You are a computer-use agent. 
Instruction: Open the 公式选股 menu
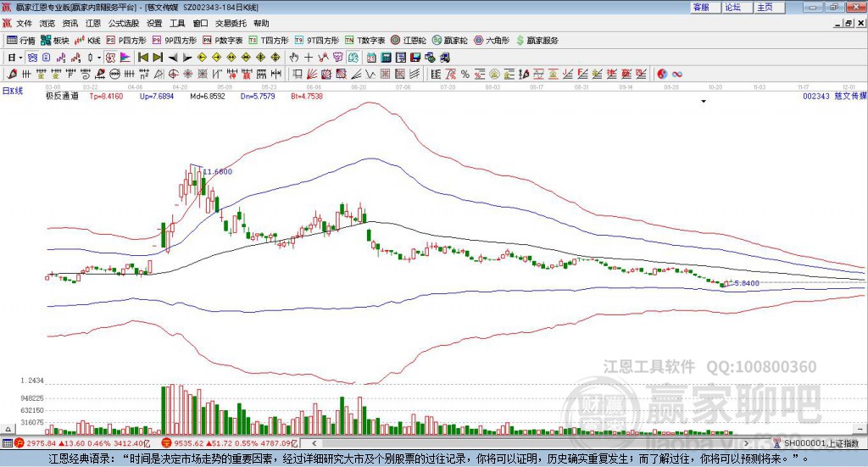tap(124, 23)
